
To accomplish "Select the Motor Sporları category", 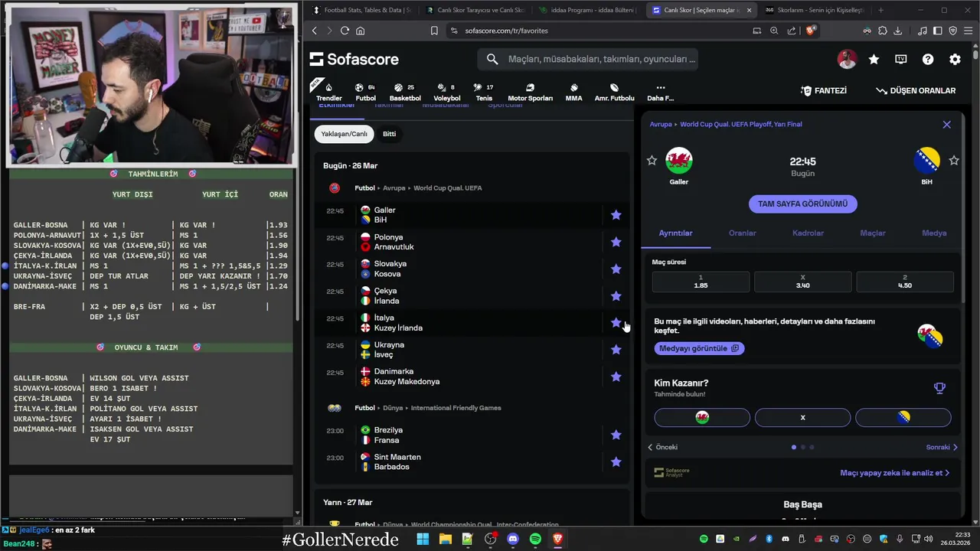I will [530, 92].
